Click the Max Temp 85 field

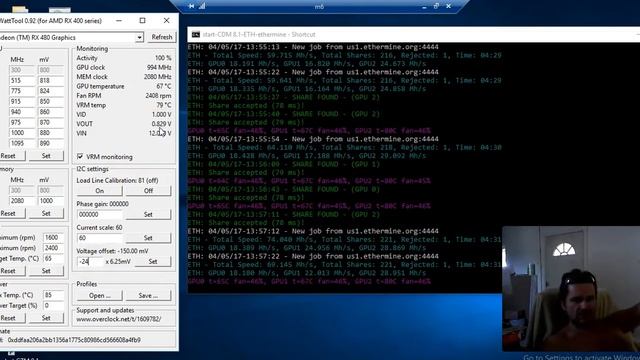click(x=53, y=295)
